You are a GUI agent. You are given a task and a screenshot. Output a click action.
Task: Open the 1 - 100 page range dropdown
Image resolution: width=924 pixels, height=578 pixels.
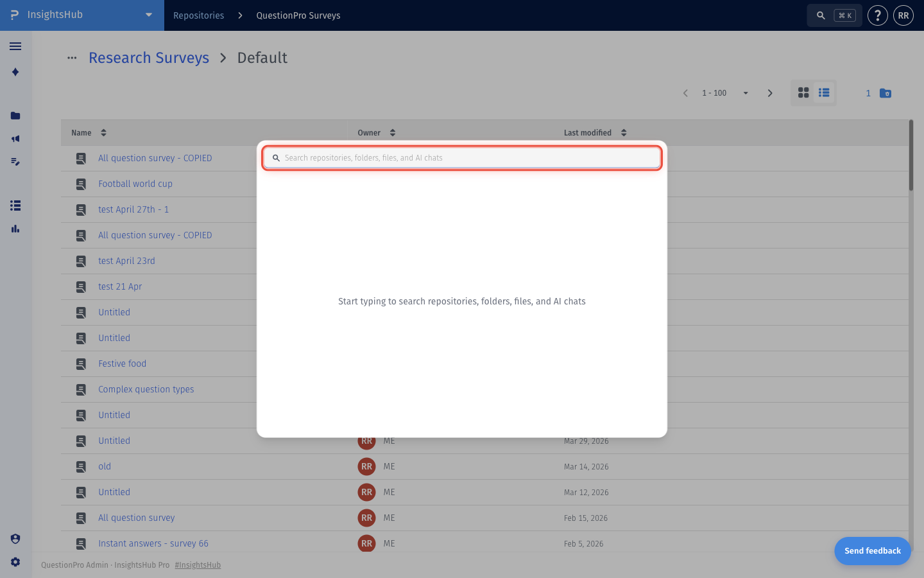coord(725,93)
